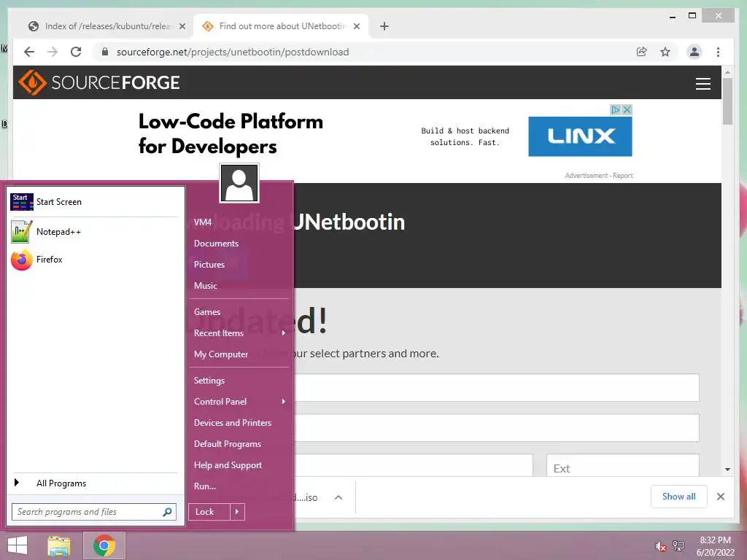Open Pictures from start menu

(x=239, y=265)
